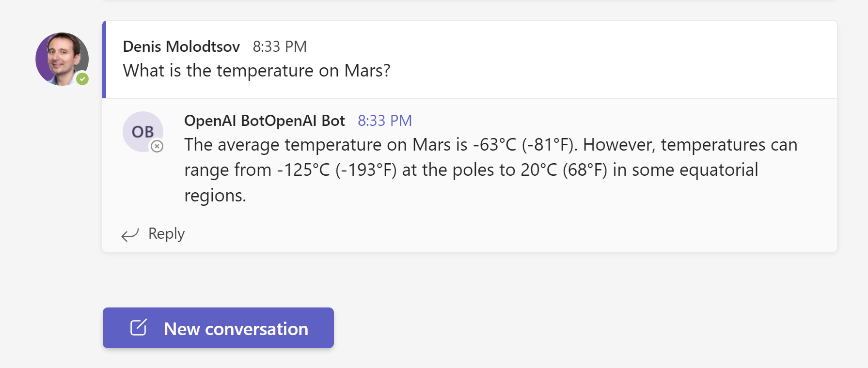Open the bot reply's purple 8:33 PM timestamp
The image size is (868, 368).
[x=385, y=121]
